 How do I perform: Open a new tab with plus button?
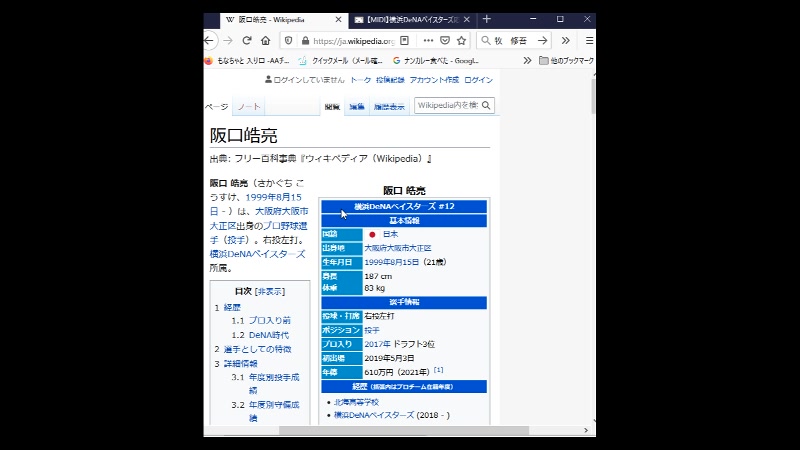point(486,19)
